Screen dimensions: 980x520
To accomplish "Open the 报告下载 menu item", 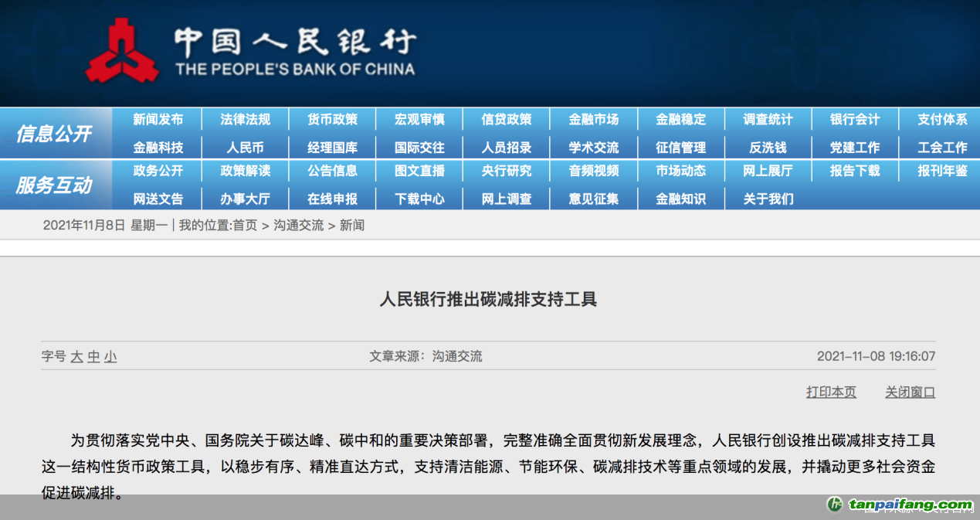I will click(855, 171).
